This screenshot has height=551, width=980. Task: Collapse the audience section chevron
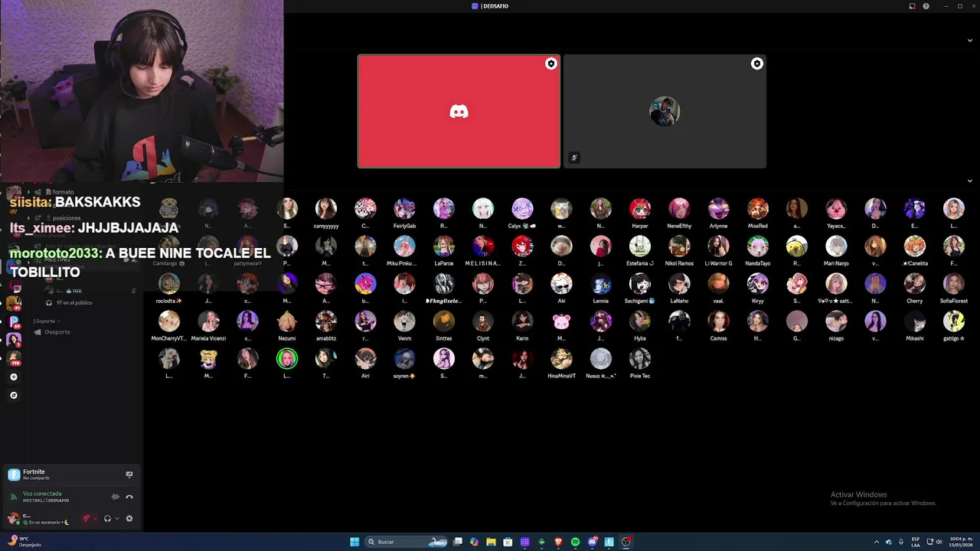[970, 181]
